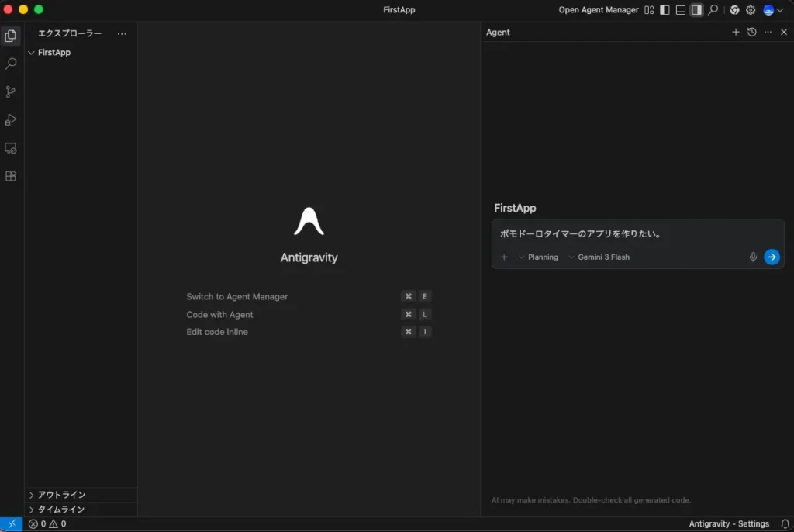Expand the タイムライン section
Image resolution: width=794 pixels, height=532 pixels.
(x=61, y=510)
